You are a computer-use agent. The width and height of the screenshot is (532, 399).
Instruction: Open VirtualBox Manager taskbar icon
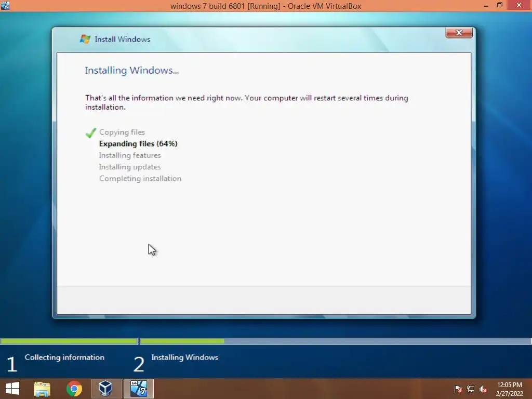106,389
